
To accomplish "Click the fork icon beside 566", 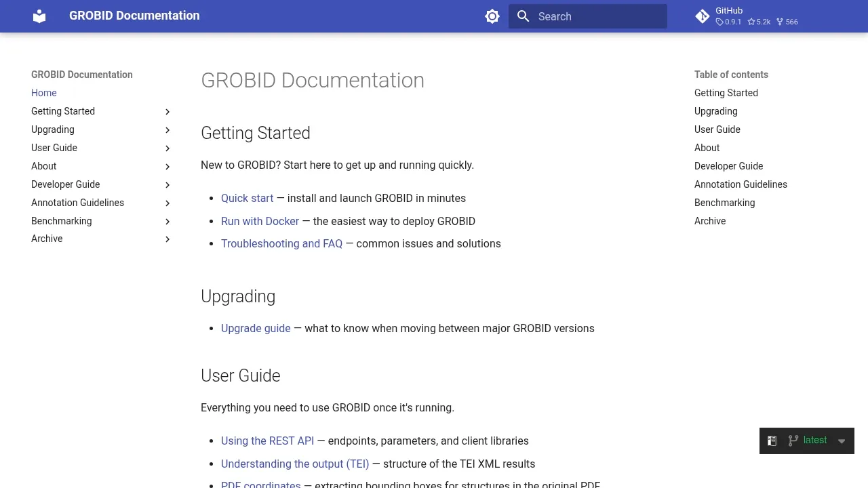I will click(781, 22).
